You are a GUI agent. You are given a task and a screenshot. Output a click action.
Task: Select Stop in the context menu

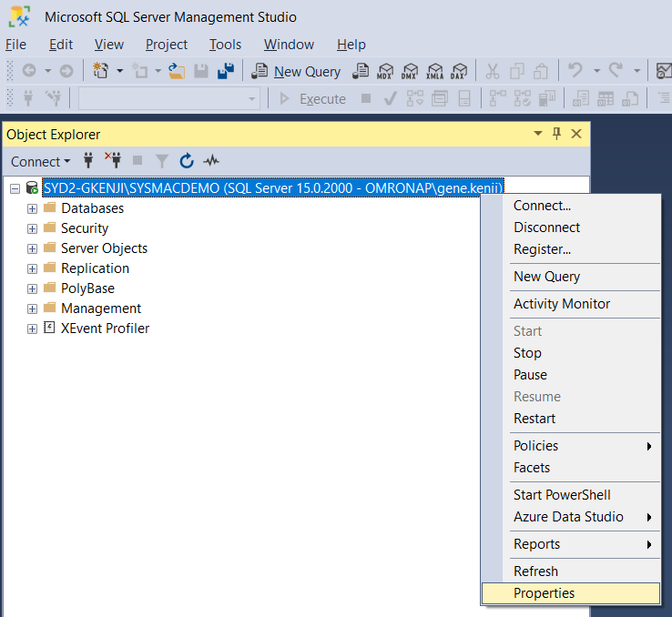(x=571, y=353)
